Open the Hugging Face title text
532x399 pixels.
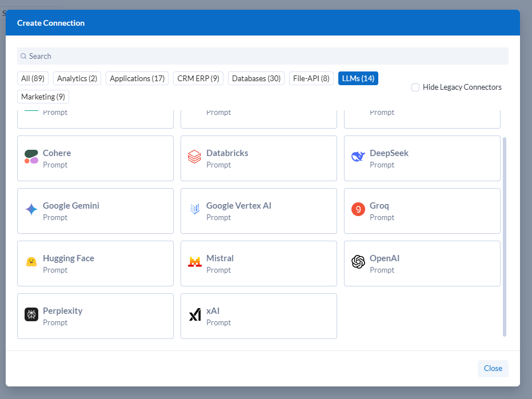[x=68, y=258]
